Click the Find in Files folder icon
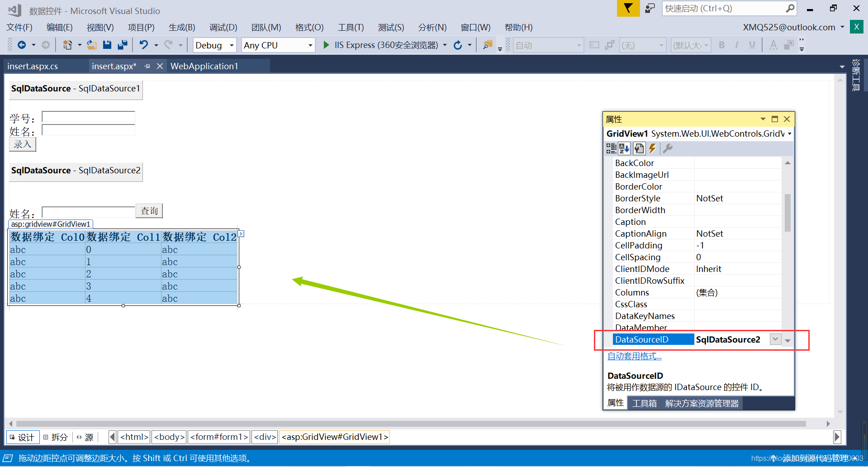This screenshot has height=467, width=868. point(488,45)
